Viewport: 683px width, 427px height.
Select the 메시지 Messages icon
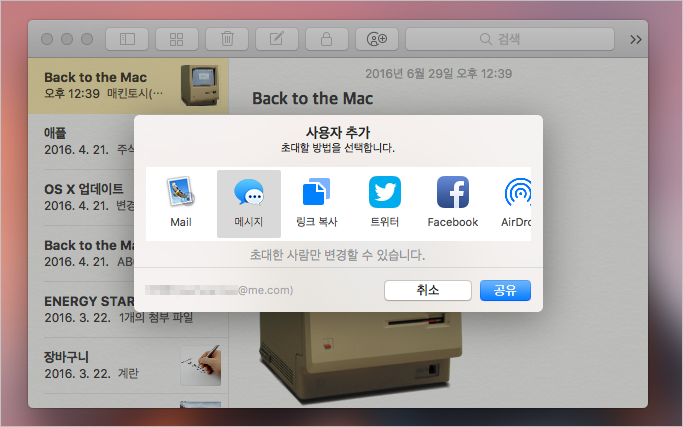pos(249,203)
